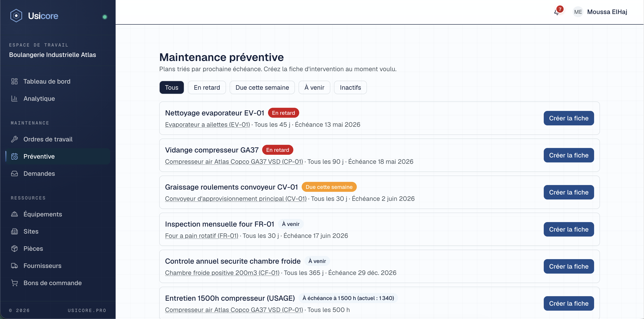Click the Sites building icon
This screenshot has height=319, width=644.
(14, 231)
